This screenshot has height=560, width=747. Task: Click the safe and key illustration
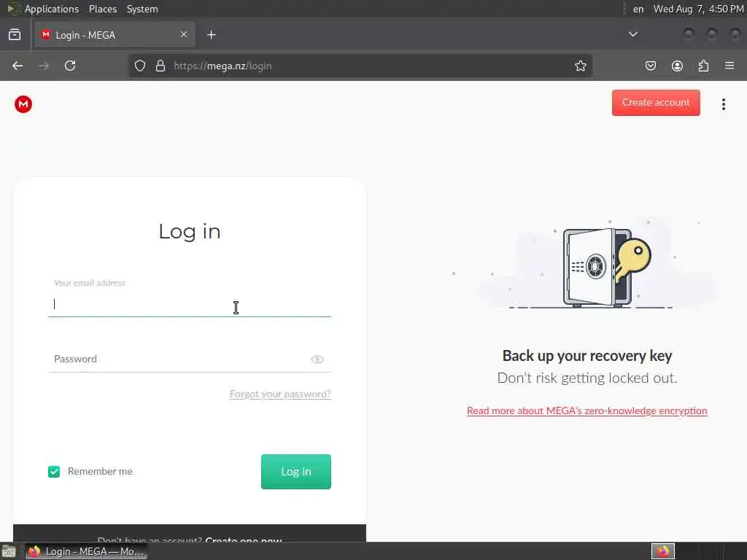605,267
